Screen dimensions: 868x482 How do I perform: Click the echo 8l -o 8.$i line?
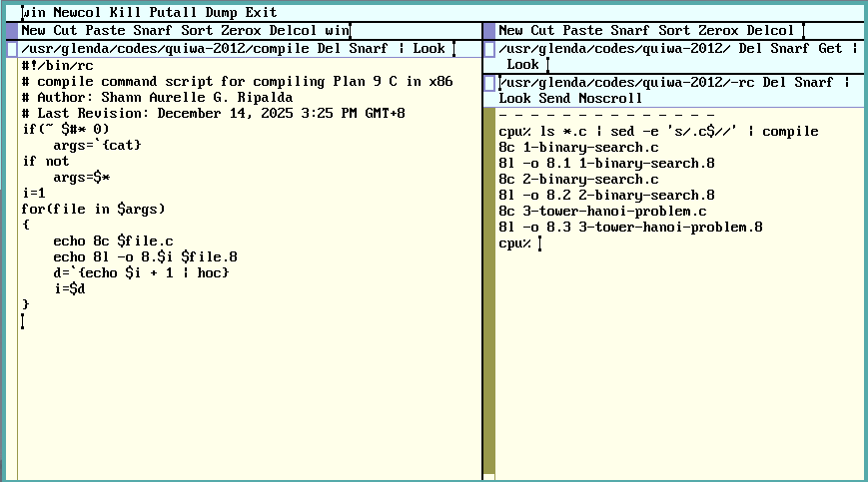click(145, 257)
